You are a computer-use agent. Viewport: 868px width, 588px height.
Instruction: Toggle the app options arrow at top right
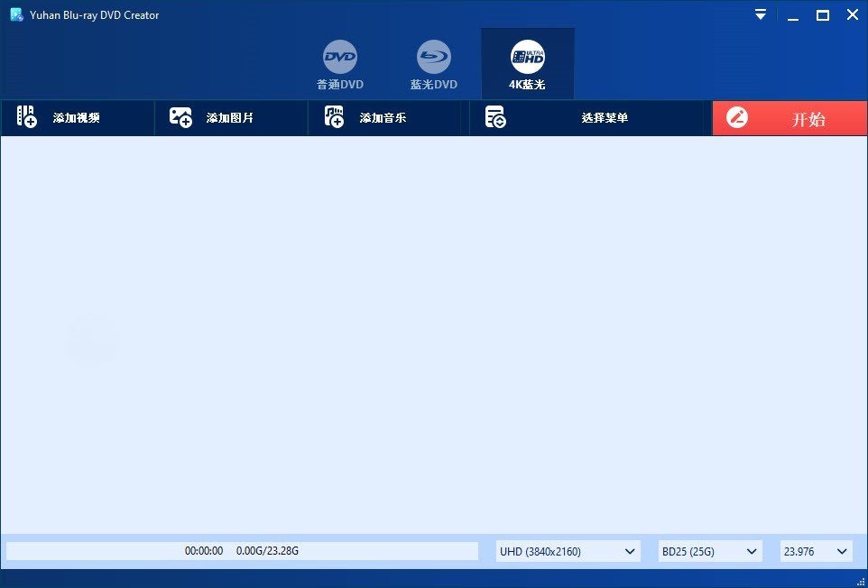coord(760,14)
